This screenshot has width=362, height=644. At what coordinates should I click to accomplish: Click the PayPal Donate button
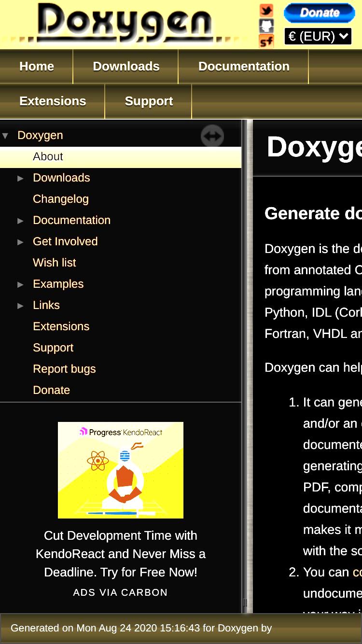(319, 13)
